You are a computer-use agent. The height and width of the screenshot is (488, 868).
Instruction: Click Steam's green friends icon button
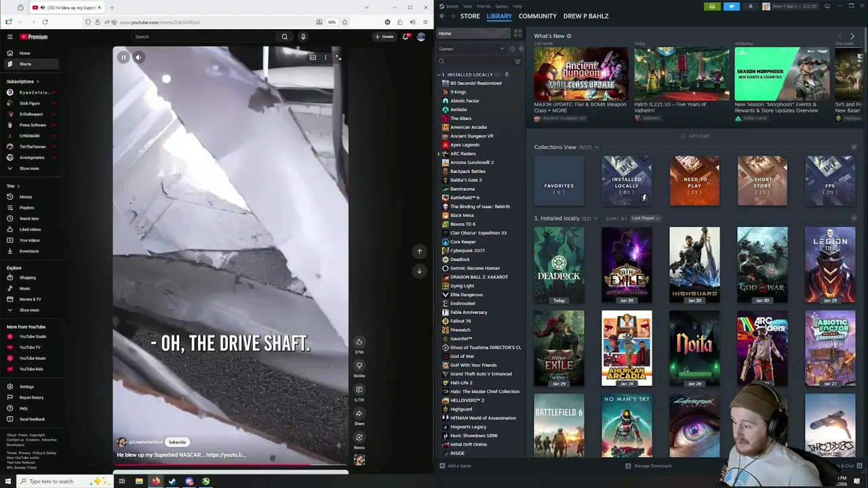click(712, 7)
